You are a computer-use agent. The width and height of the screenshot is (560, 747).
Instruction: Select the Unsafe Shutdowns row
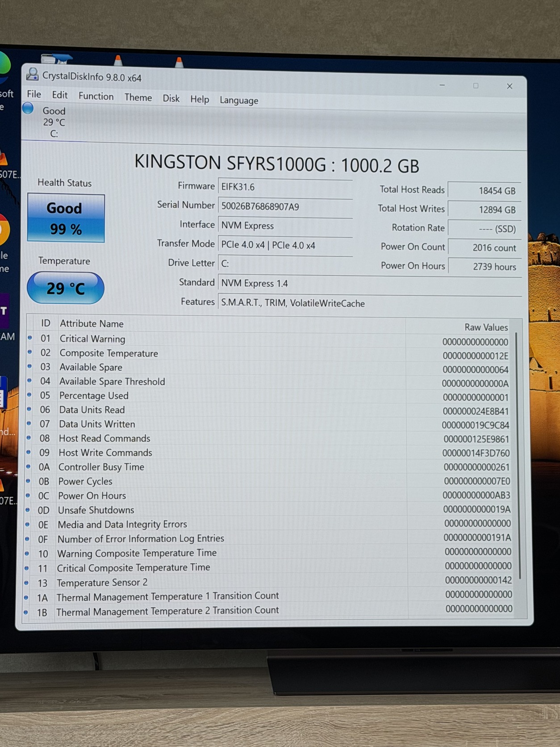click(x=268, y=510)
